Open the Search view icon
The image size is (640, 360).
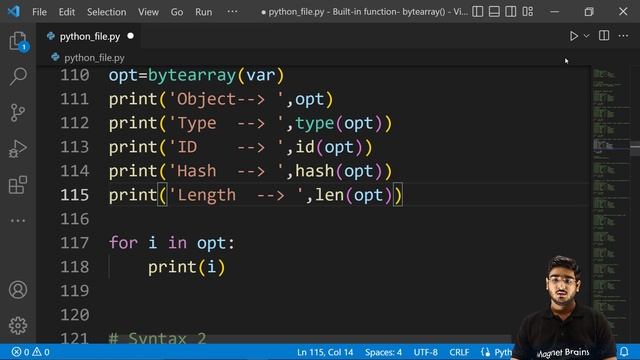[18, 76]
